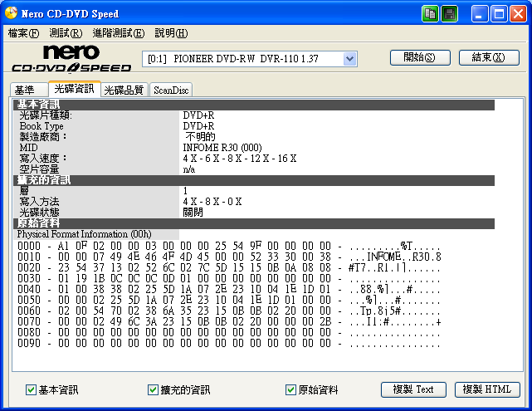This screenshot has width=532, height=411.
Task: Click the 擴充的資訊 section header
Action: point(254,180)
